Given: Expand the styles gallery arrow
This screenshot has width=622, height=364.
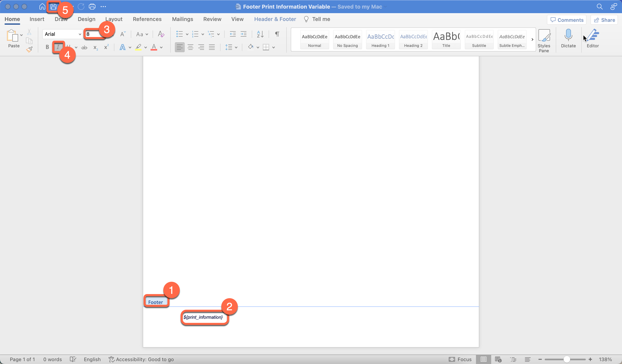Looking at the screenshot, I should pyautogui.click(x=532, y=39).
